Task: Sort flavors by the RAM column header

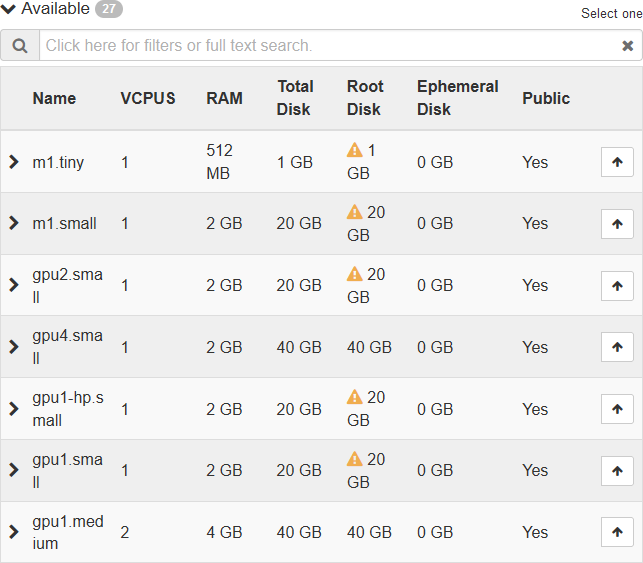Action: pos(224,98)
